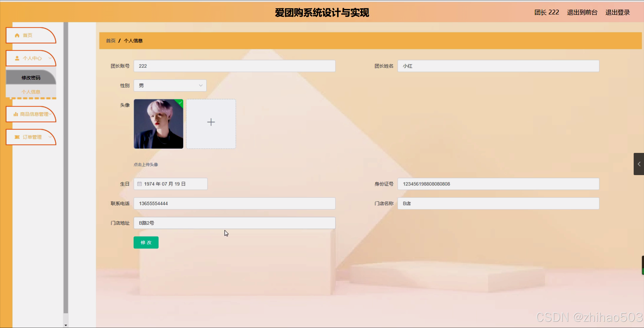Screen dimensions: 644x328
Task: Click the calendar icon in birthday field
Action: click(x=139, y=184)
